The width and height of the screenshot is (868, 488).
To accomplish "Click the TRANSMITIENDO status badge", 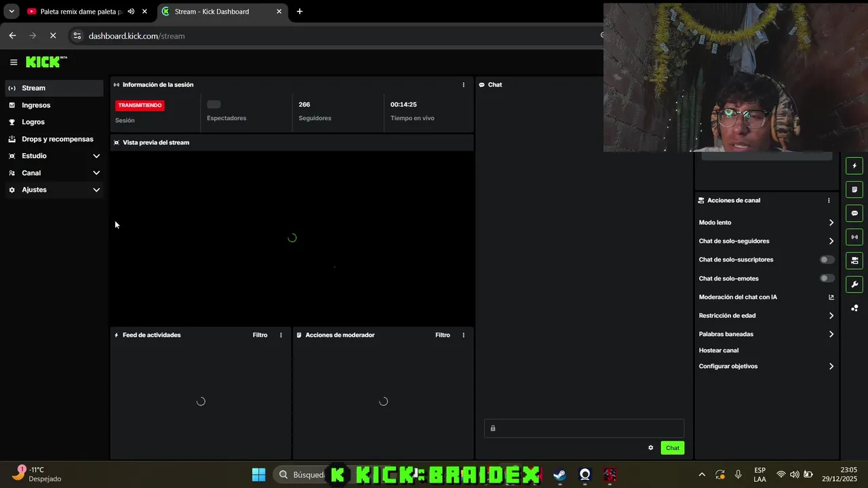I will click(x=140, y=105).
